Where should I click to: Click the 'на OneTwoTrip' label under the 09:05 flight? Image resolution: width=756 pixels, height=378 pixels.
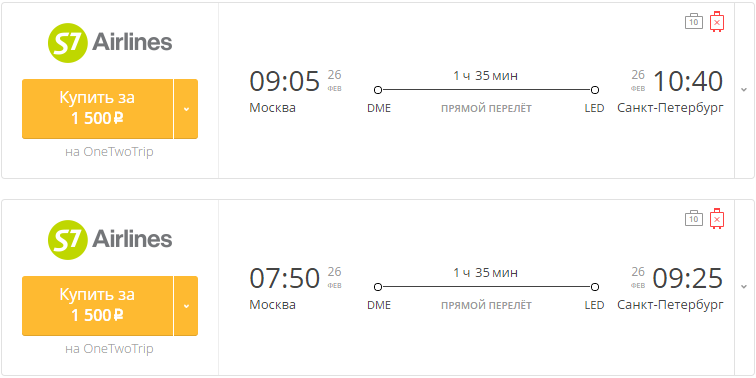coord(109,152)
